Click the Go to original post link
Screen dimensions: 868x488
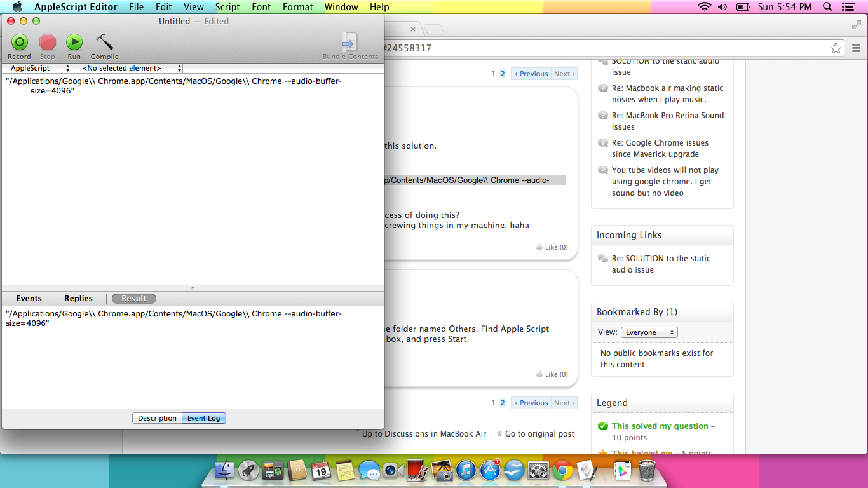[539, 434]
